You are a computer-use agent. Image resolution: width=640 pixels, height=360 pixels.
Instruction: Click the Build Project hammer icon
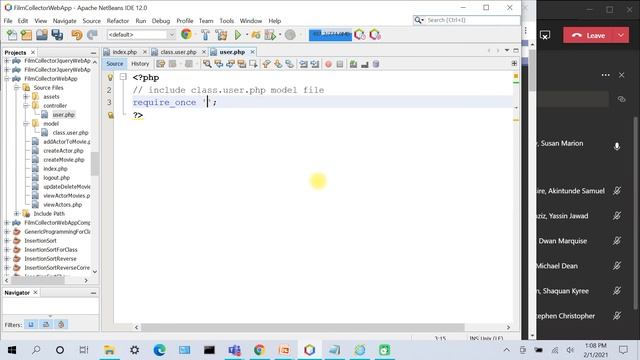coord(206,35)
